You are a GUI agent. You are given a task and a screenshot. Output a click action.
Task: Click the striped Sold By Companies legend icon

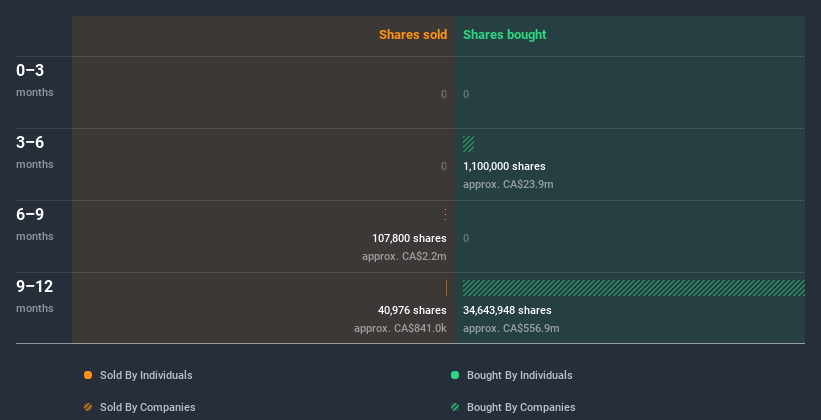(88, 407)
